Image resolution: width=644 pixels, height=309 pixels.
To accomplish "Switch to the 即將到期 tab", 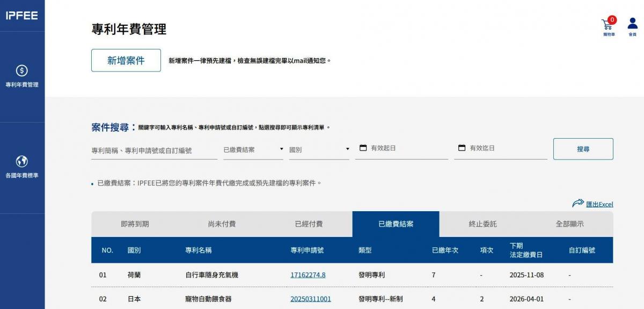I will tap(135, 224).
